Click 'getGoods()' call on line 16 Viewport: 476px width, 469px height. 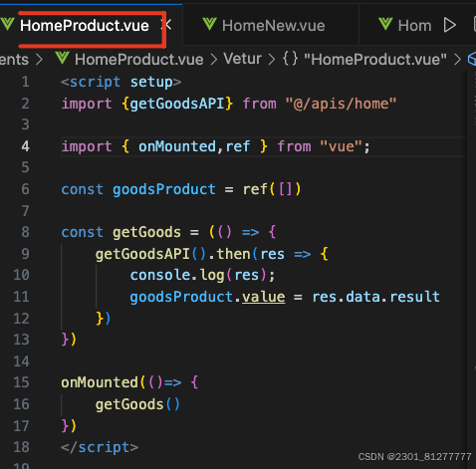tap(137, 404)
